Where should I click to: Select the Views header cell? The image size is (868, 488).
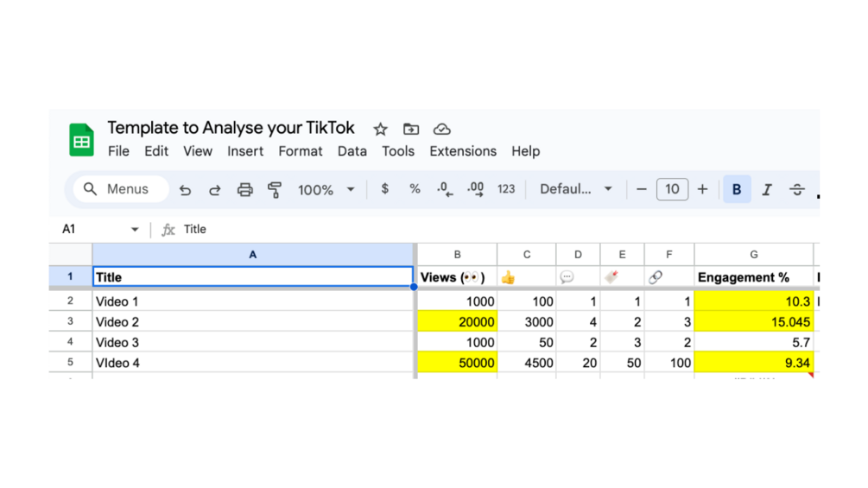pos(457,277)
